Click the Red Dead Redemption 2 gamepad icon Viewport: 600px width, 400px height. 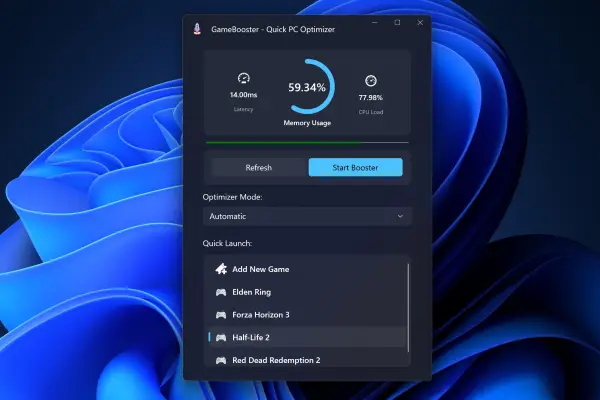click(221, 360)
